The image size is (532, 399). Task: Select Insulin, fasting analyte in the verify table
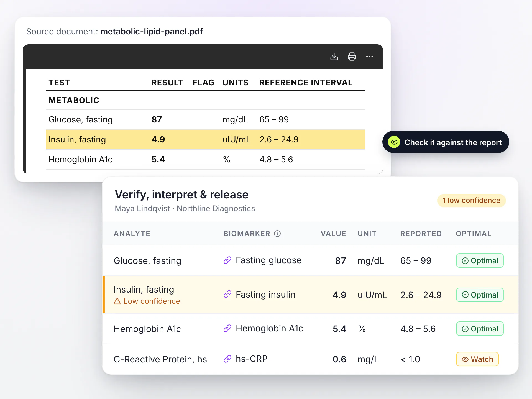[x=144, y=290]
